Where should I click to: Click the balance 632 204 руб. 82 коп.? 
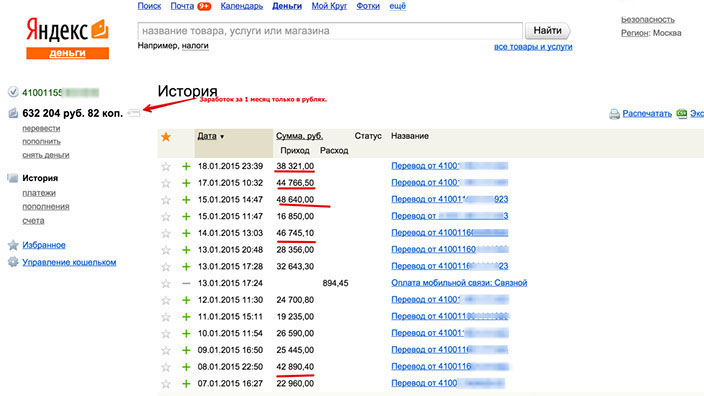click(x=72, y=113)
